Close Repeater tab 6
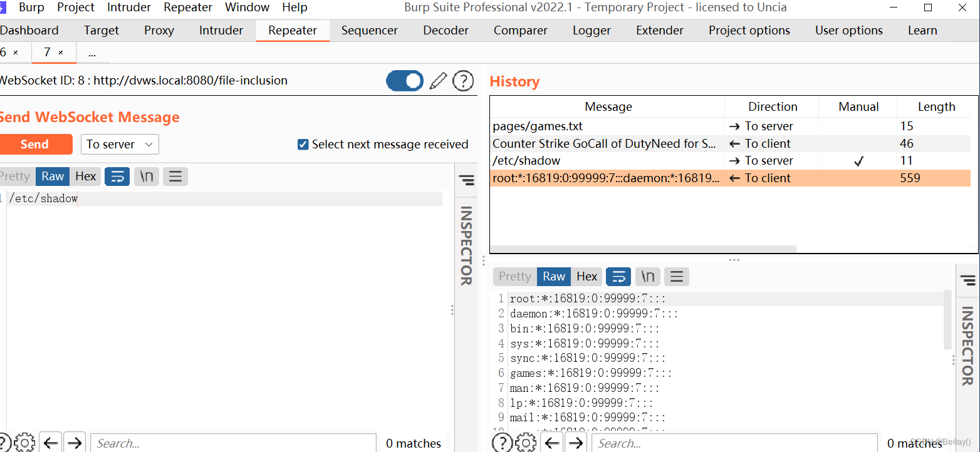Image resolution: width=980 pixels, height=452 pixels. pyautogui.click(x=16, y=53)
